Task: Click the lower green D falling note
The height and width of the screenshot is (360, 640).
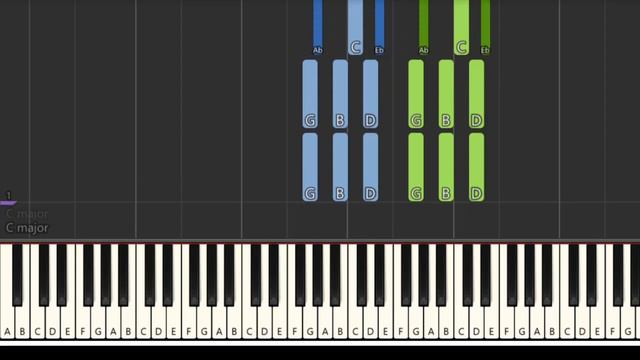Action: 476,167
